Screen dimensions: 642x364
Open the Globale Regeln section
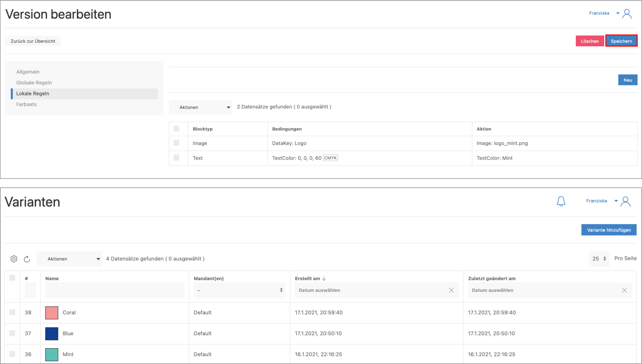34,83
